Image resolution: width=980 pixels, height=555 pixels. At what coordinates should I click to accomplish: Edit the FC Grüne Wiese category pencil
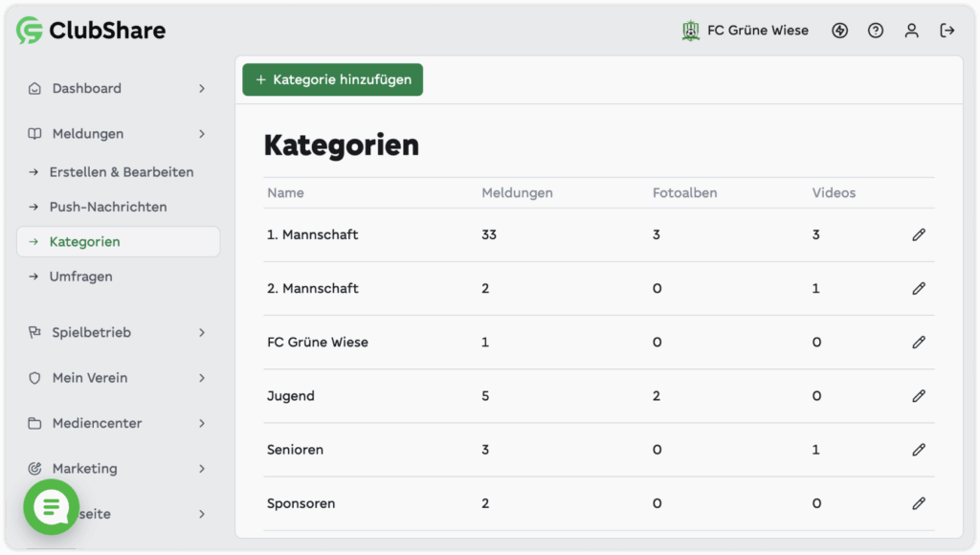(918, 343)
